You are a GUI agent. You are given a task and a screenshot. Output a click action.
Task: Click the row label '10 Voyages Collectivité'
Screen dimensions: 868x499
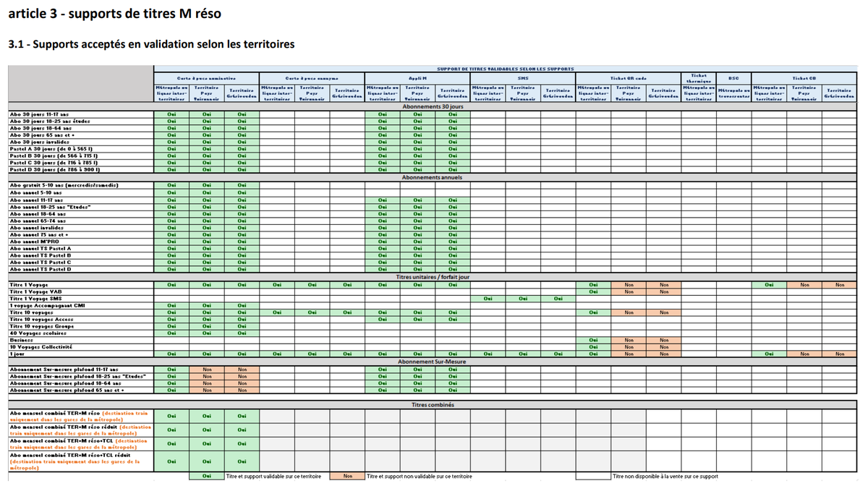click(x=41, y=347)
